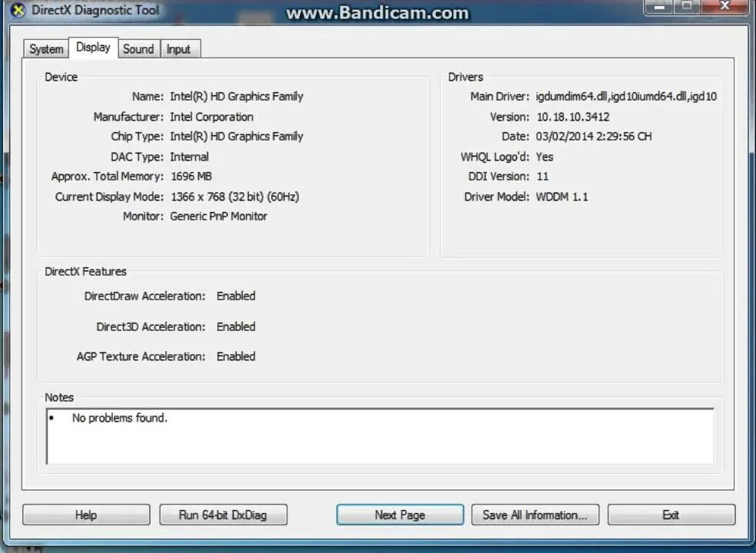The width and height of the screenshot is (756, 553).
Task: Click the 'Chip Type:' label
Action: tap(138, 137)
